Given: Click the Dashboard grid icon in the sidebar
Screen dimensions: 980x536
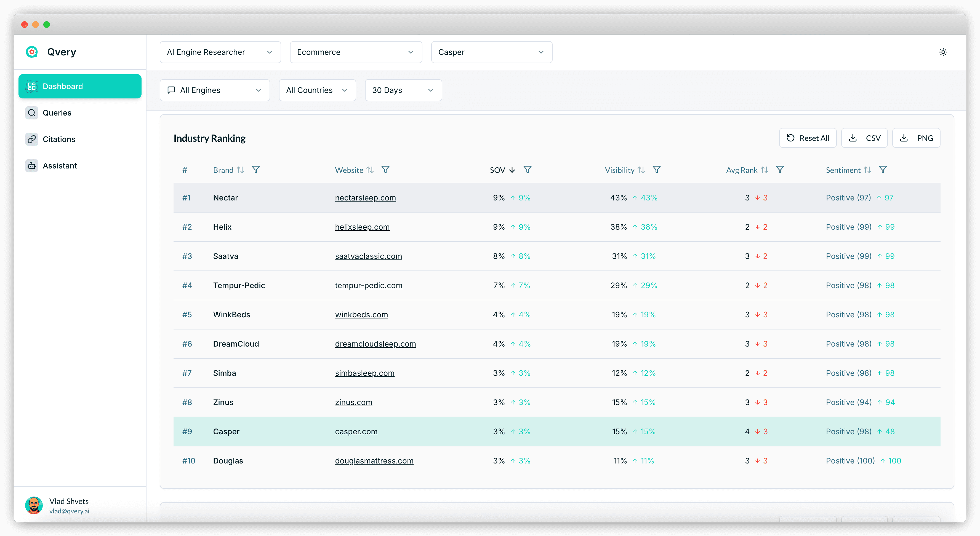Looking at the screenshot, I should pos(32,86).
